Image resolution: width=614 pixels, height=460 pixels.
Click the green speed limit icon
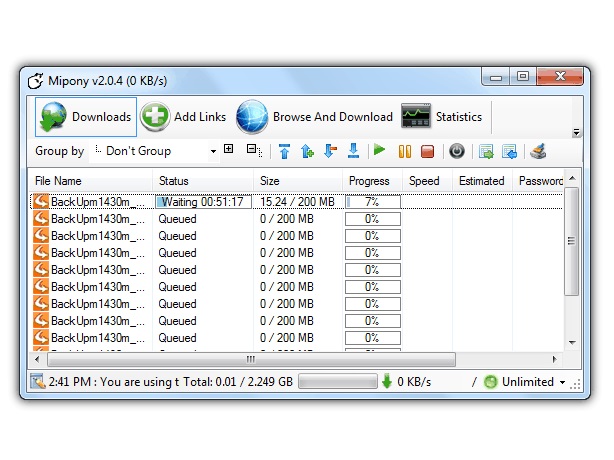coord(490,382)
